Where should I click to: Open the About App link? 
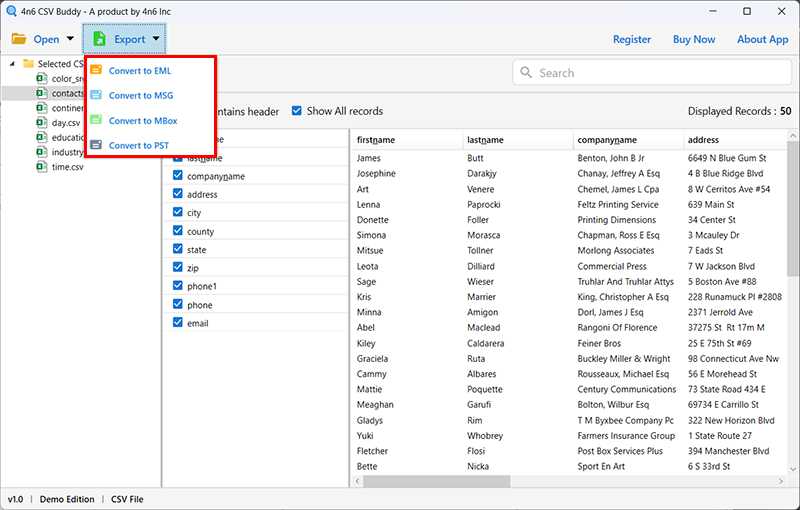tap(762, 39)
